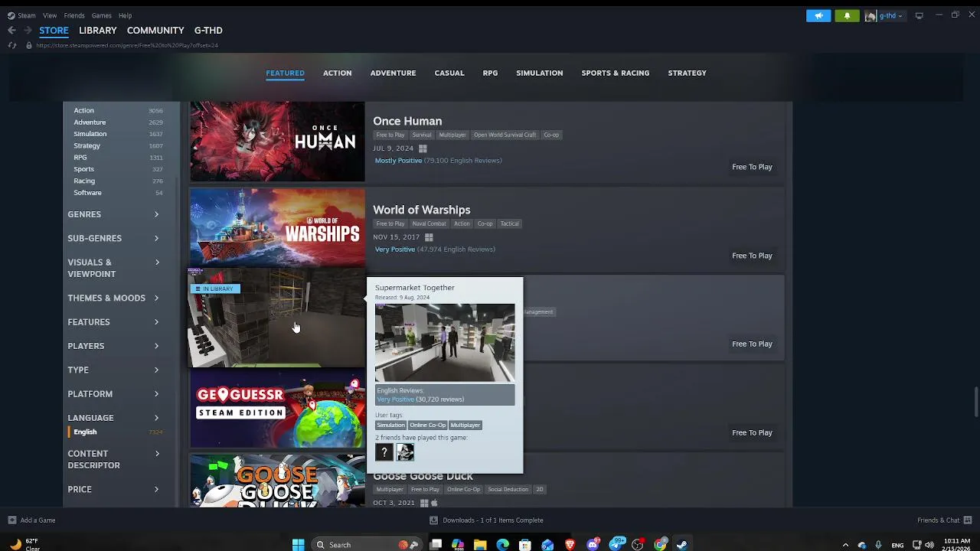Viewport: 980px width, 551px height.
Task: Open the announcements megaphone button
Action: pyautogui.click(x=818, y=15)
